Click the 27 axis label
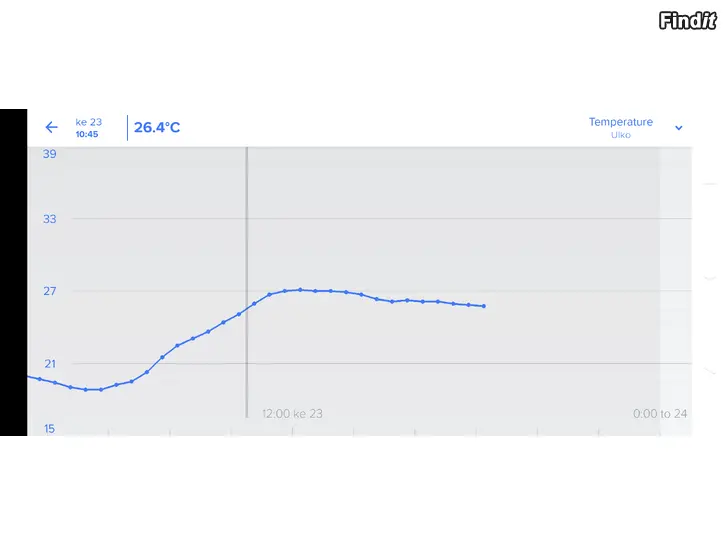 click(50, 291)
